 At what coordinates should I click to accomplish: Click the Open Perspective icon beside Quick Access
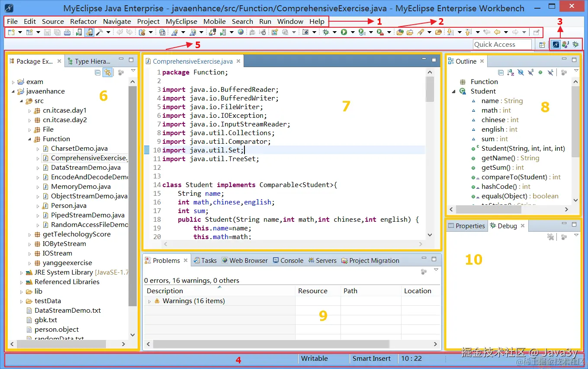click(542, 44)
